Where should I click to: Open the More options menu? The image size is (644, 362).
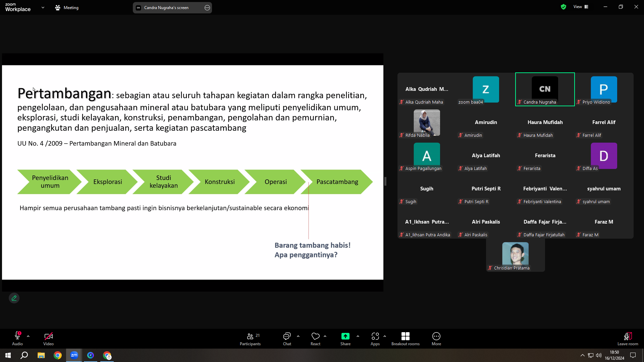(436, 339)
